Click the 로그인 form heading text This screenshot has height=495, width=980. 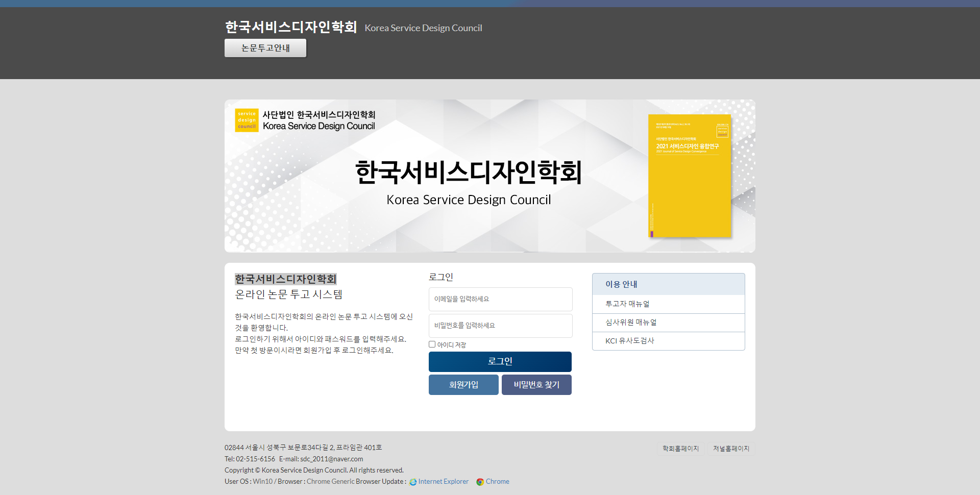(441, 277)
